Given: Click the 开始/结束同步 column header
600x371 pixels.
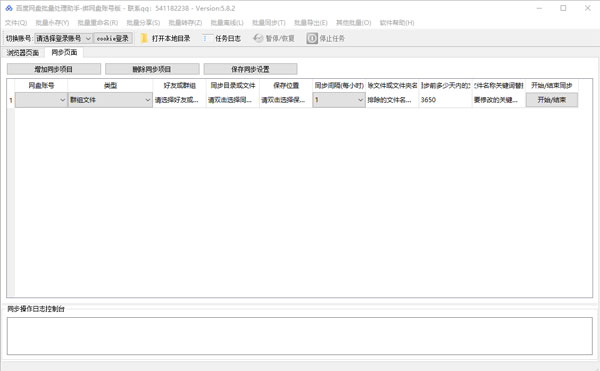Looking at the screenshot, I should 552,86.
